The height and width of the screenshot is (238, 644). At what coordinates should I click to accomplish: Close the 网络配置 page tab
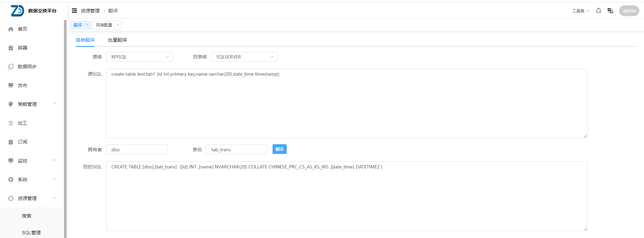click(x=118, y=25)
